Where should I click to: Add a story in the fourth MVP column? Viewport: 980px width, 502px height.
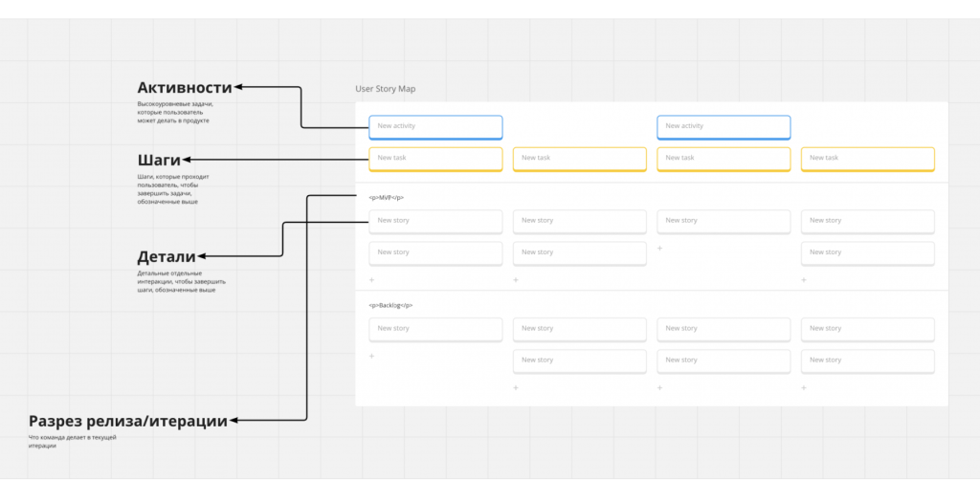[x=804, y=280]
